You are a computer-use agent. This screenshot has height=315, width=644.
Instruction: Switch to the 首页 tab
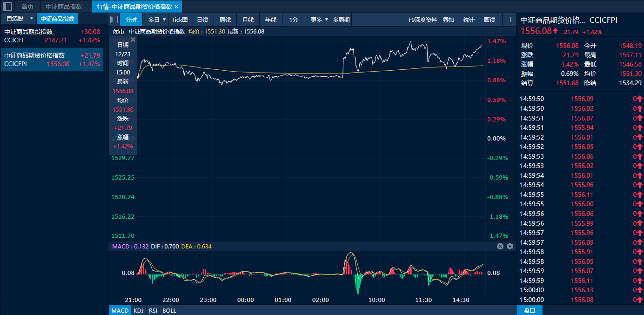click(27, 7)
